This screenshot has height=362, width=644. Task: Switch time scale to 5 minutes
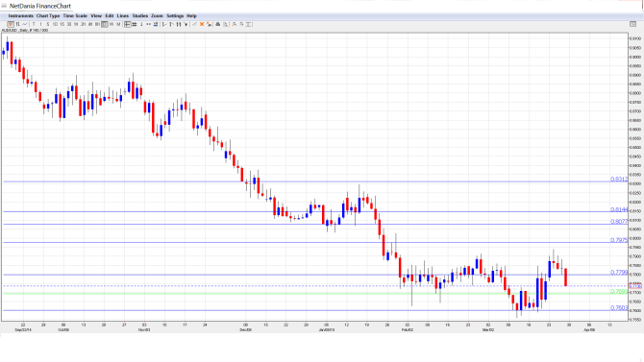(x=48, y=24)
